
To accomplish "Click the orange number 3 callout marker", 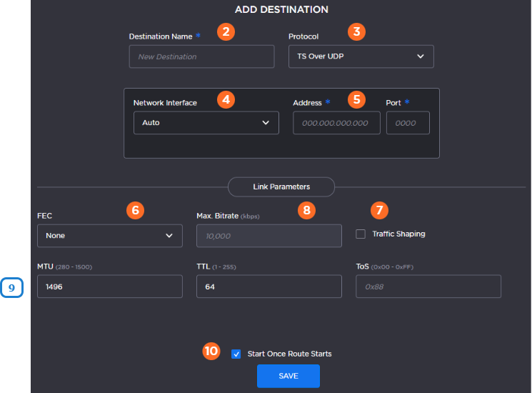I will (356, 32).
